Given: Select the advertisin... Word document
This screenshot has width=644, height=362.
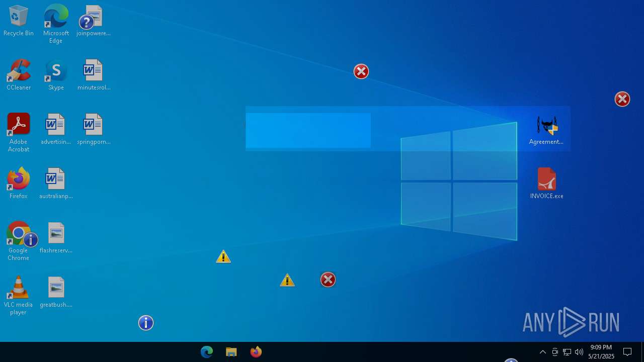Looking at the screenshot, I should 56,130.
